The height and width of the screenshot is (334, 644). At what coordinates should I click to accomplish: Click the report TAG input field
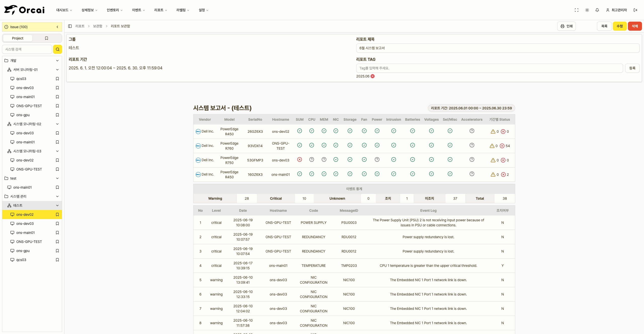pos(489,68)
